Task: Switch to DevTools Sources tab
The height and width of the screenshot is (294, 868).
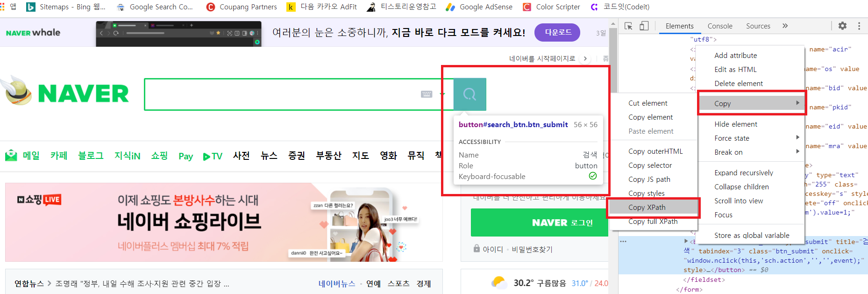Action: tap(758, 26)
